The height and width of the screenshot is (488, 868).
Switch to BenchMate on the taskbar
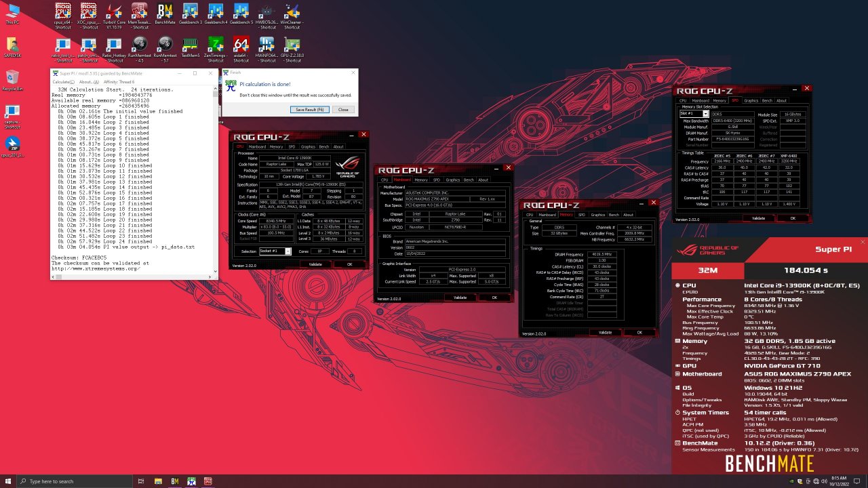[175, 481]
